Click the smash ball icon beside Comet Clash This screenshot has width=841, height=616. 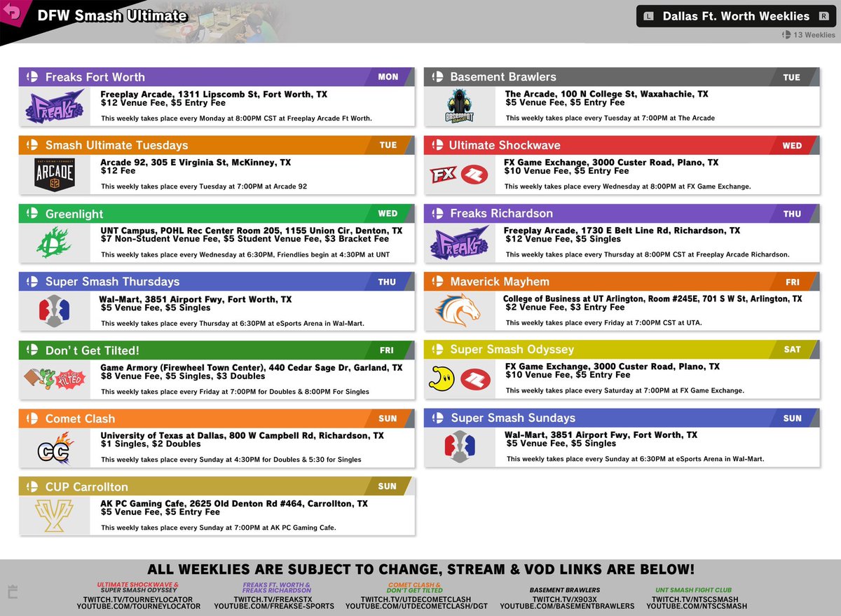click(32, 418)
